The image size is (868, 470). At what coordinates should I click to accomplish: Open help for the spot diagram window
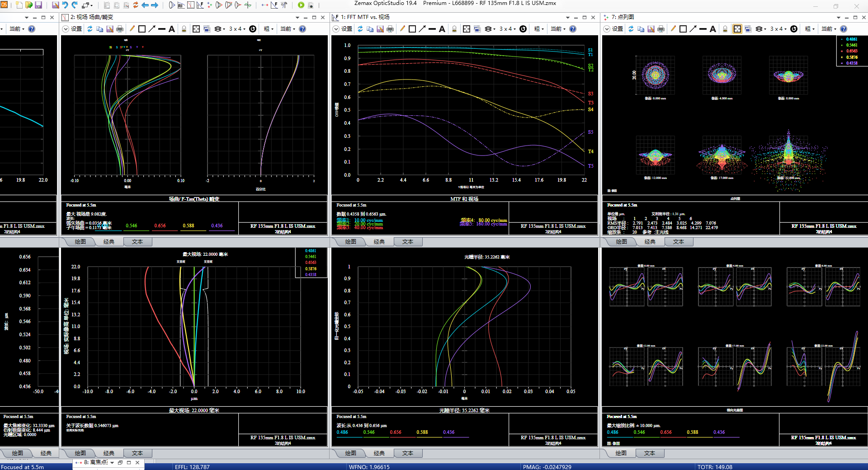click(844, 29)
